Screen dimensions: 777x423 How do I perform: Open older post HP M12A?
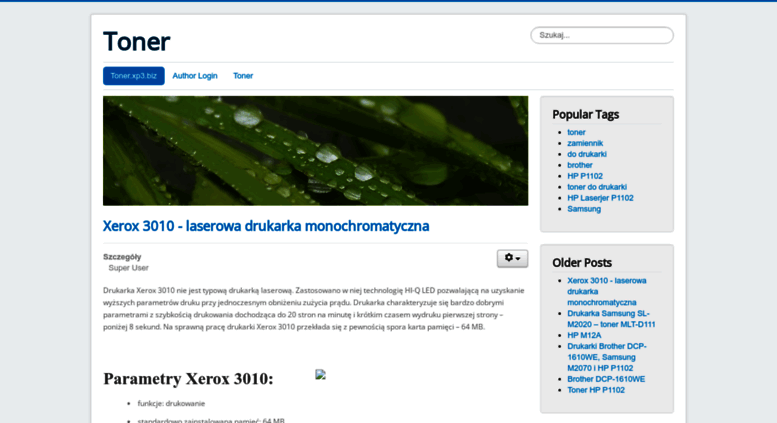point(584,335)
